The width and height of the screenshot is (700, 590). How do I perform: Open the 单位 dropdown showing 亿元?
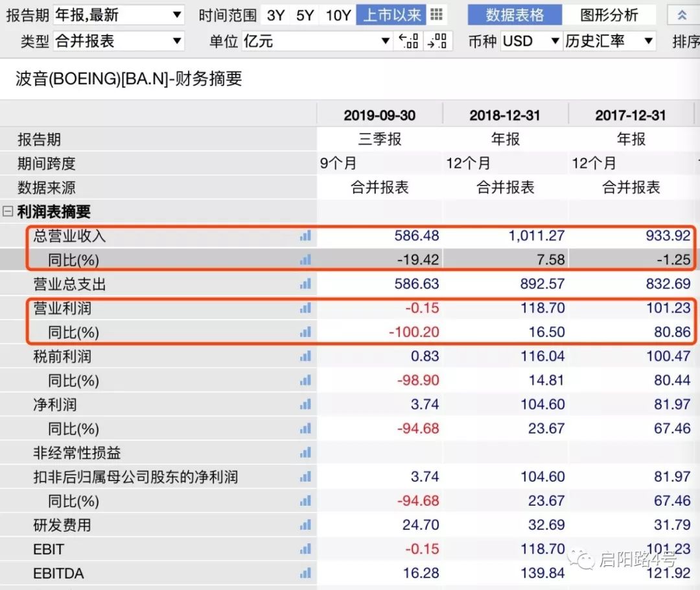click(317, 41)
